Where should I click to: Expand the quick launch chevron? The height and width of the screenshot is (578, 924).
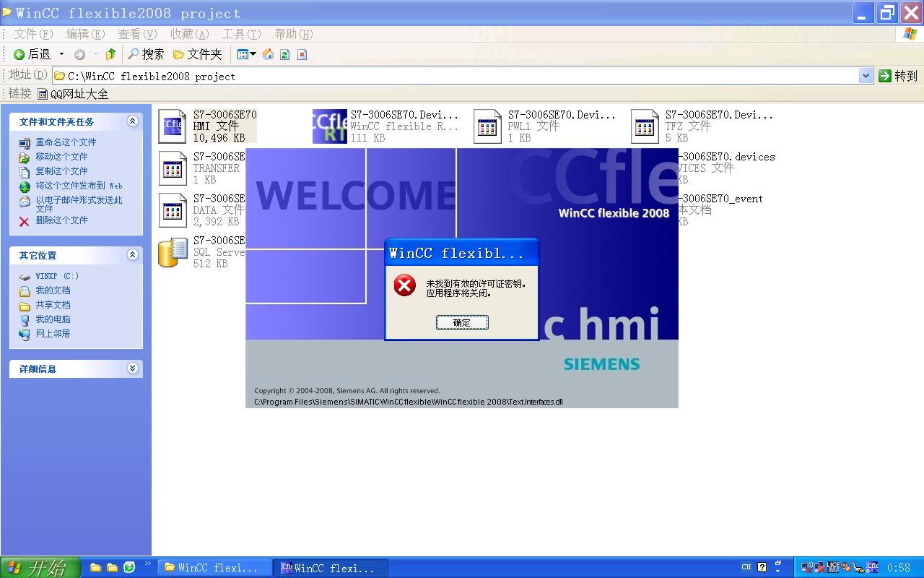tap(148, 564)
